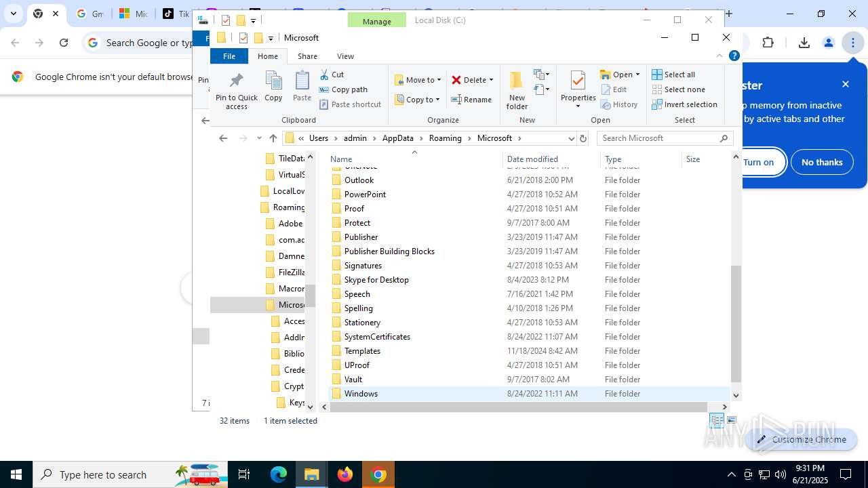Click Task View on taskbar

(x=244, y=474)
